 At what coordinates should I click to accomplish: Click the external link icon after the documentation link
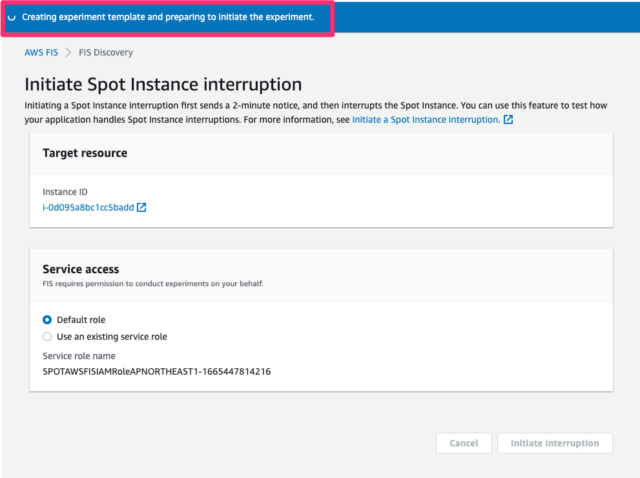click(508, 120)
